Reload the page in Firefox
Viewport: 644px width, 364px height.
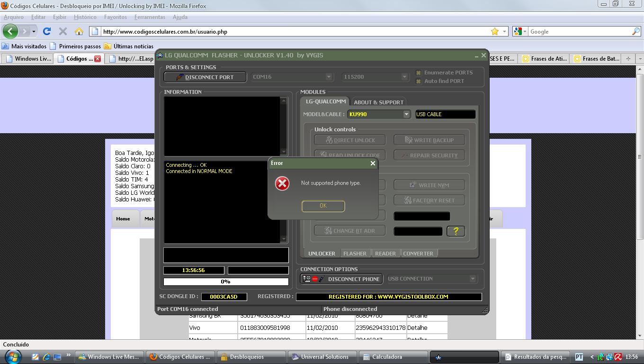46,31
